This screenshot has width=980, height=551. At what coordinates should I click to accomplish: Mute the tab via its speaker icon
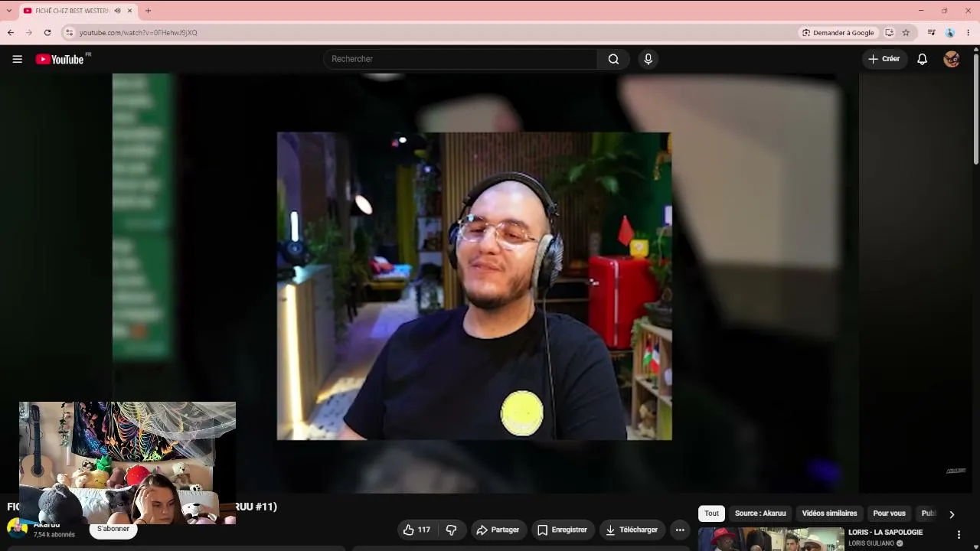[x=117, y=11]
